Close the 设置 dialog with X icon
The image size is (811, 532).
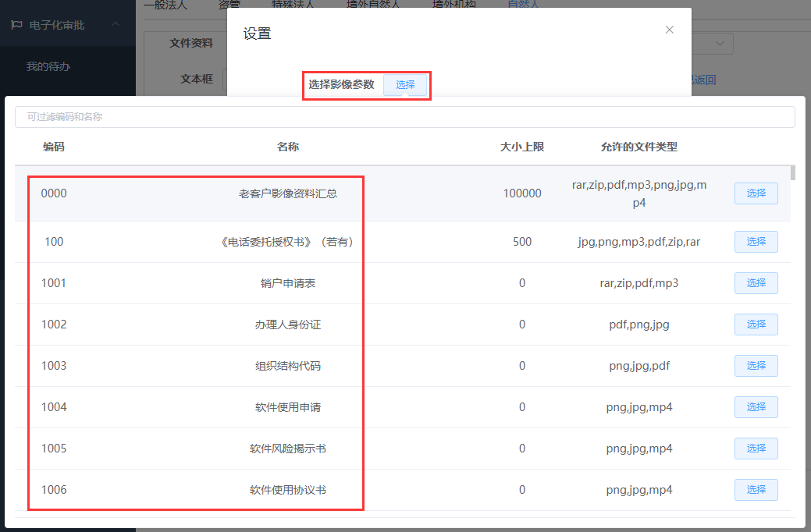pos(669,30)
